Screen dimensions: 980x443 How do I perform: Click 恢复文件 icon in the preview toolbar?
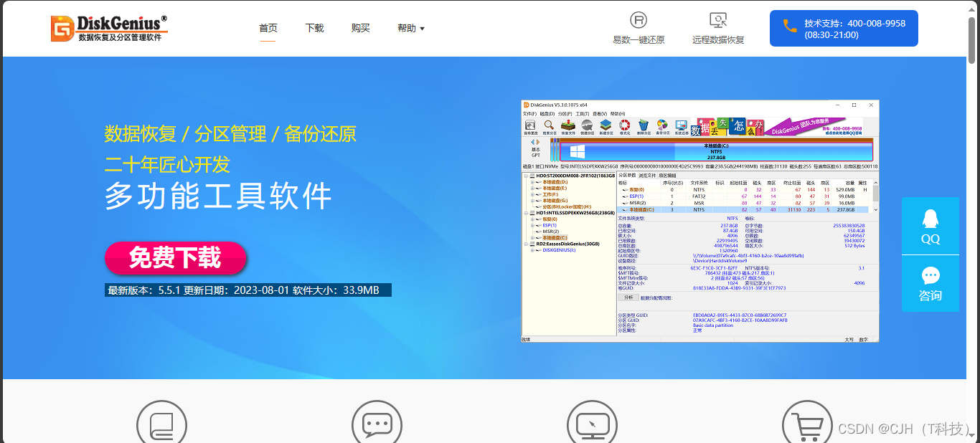pyautogui.click(x=568, y=128)
